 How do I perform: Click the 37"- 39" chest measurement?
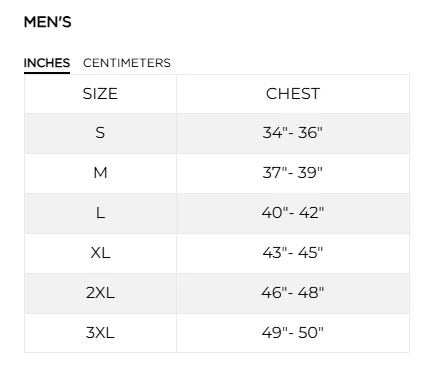pos(293,173)
